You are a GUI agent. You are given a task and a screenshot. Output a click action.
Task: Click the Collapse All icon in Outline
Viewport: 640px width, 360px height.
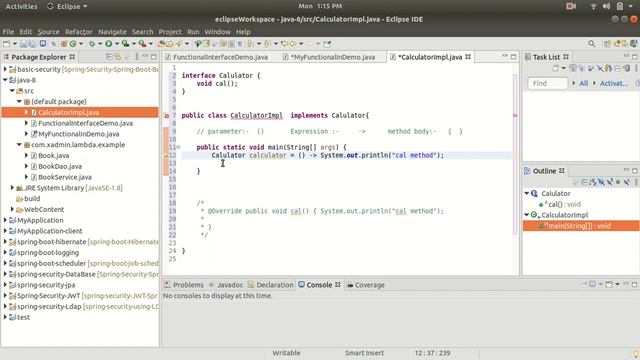tap(584, 182)
